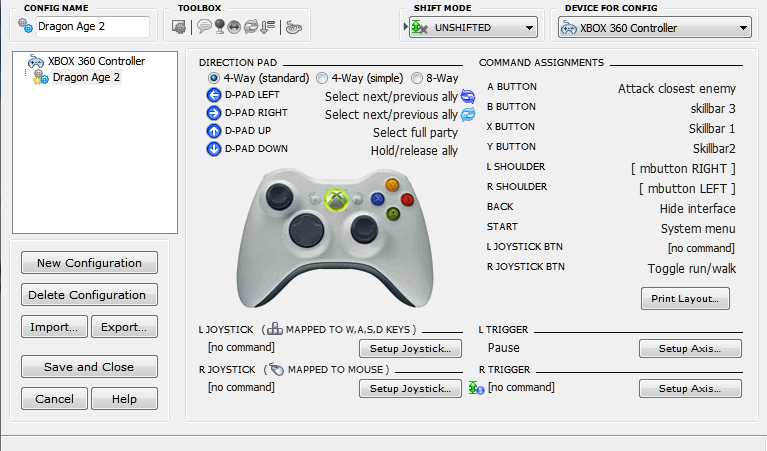
Task: Click the D-PAD RIGHT arrow icon
Action: (214, 113)
